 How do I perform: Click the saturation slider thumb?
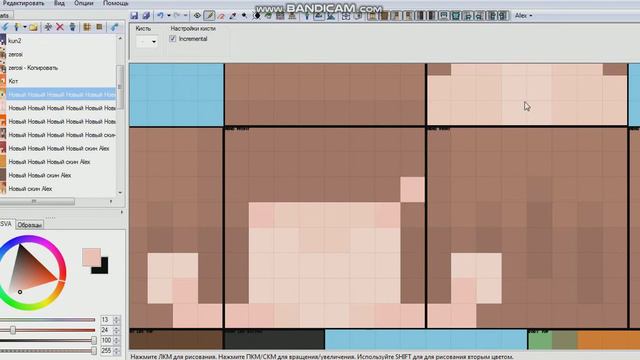(x=13, y=330)
